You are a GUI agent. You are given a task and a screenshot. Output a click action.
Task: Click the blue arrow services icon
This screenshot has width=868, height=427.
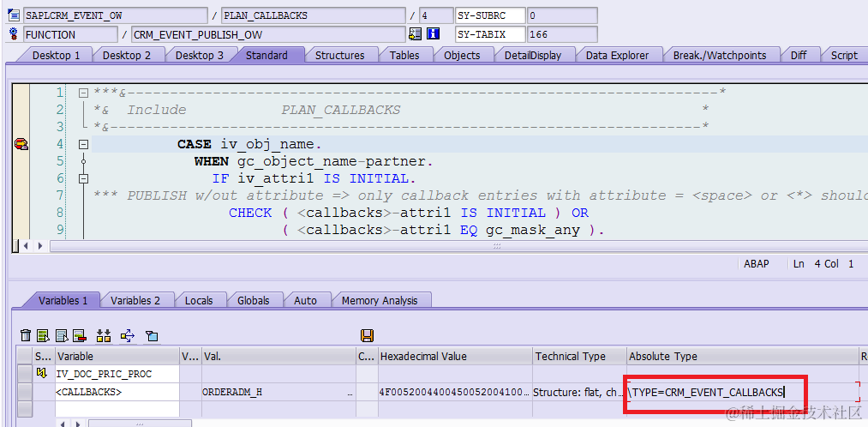pos(128,335)
